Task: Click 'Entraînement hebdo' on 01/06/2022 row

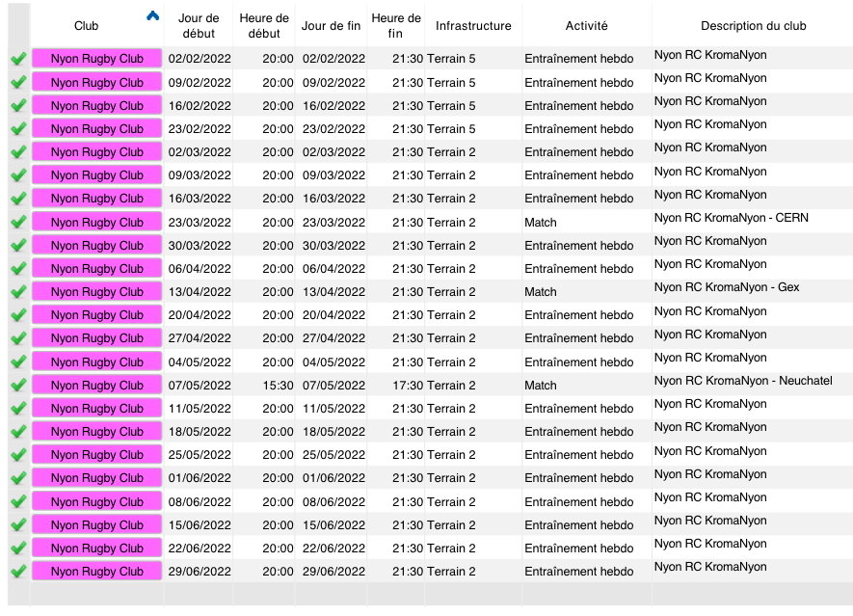Action: click(x=579, y=478)
